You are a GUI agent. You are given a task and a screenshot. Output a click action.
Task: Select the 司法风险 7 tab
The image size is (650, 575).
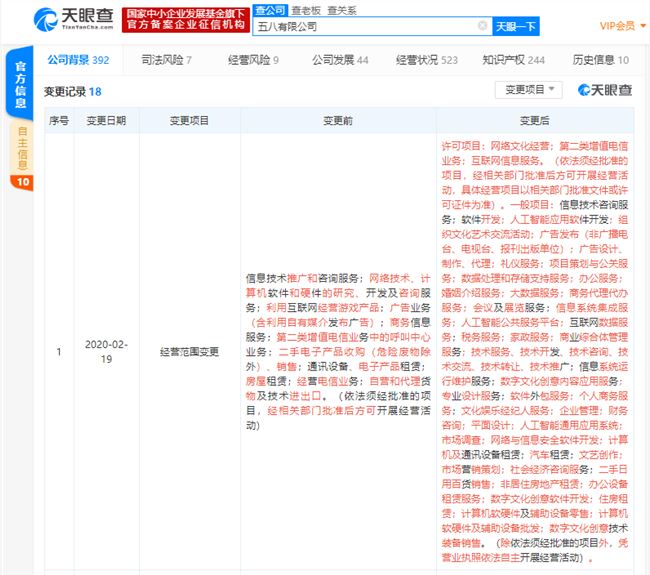tap(166, 60)
